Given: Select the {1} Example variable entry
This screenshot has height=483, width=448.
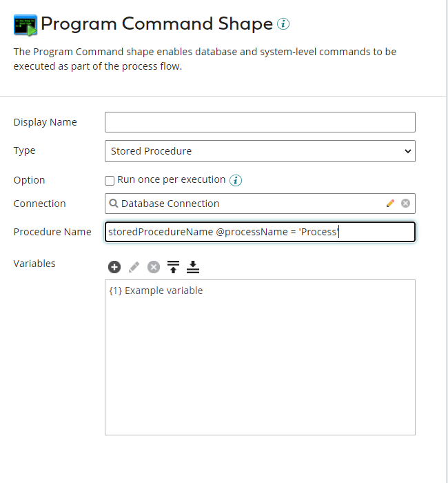Looking at the screenshot, I should coord(156,290).
